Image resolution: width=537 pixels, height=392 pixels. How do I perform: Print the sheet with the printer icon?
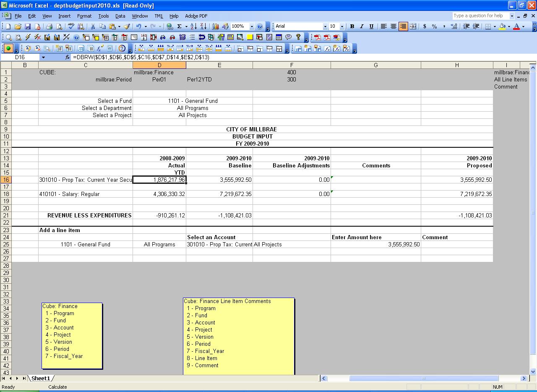49,26
